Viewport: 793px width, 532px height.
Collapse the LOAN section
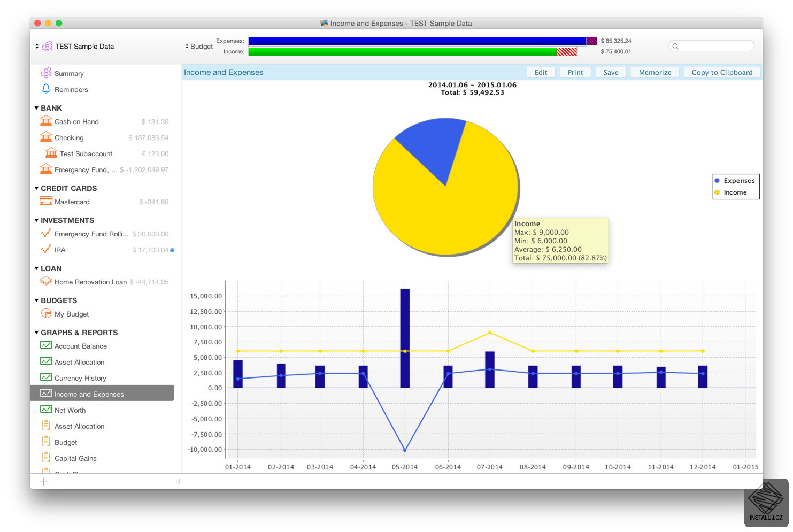[36, 268]
